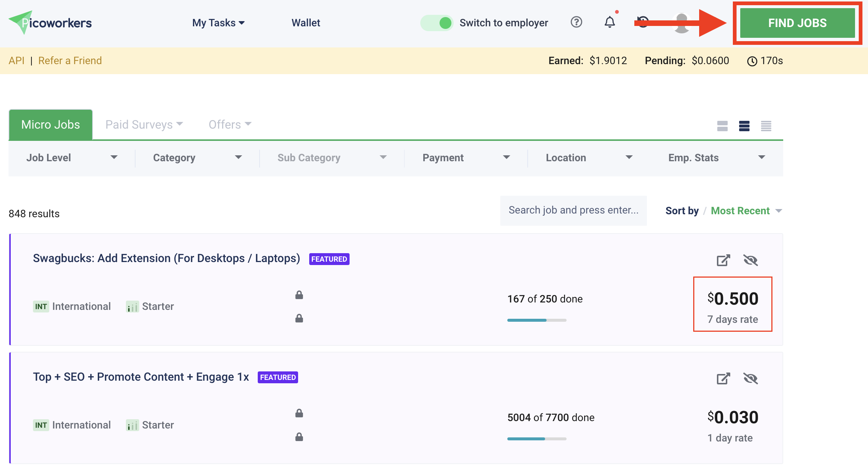
Task: Select the medium list view icon
Action: pyautogui.click(x=744, y=126)
